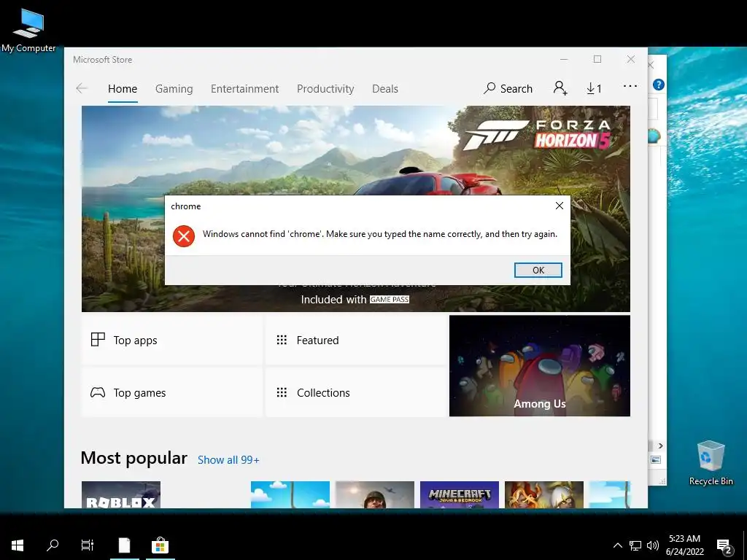Go back with the Store back arrow

tap(82, 88)
